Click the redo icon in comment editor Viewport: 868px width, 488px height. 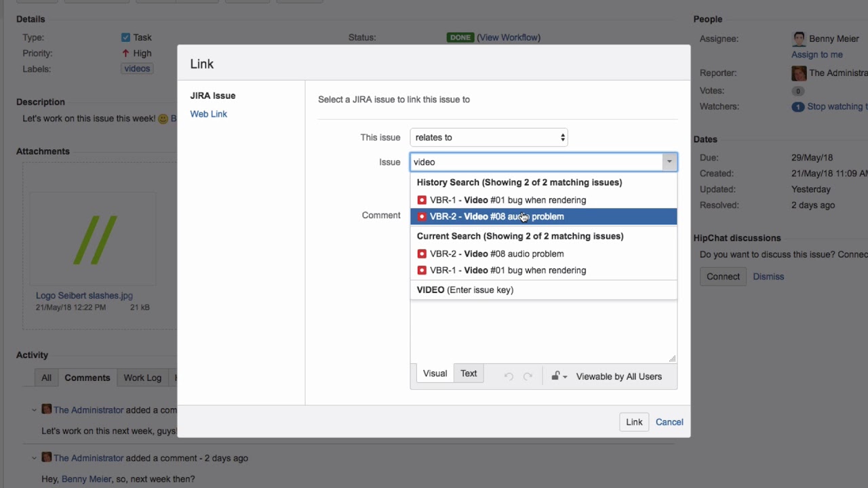[528, 376]
